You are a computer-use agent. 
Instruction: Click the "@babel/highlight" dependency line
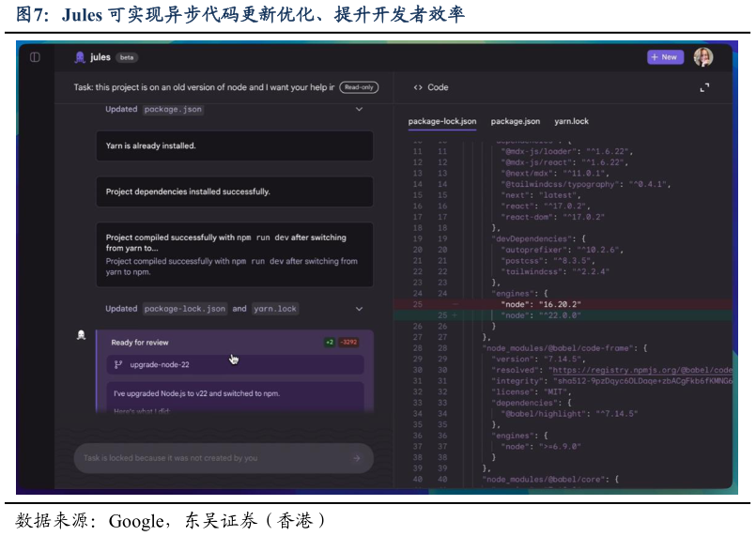click(569, 414)
